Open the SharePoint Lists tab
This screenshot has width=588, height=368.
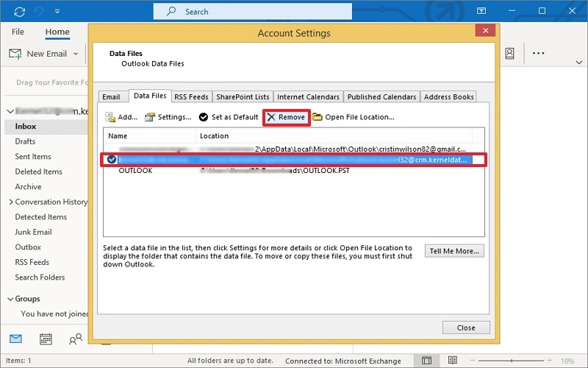point(243,97)
